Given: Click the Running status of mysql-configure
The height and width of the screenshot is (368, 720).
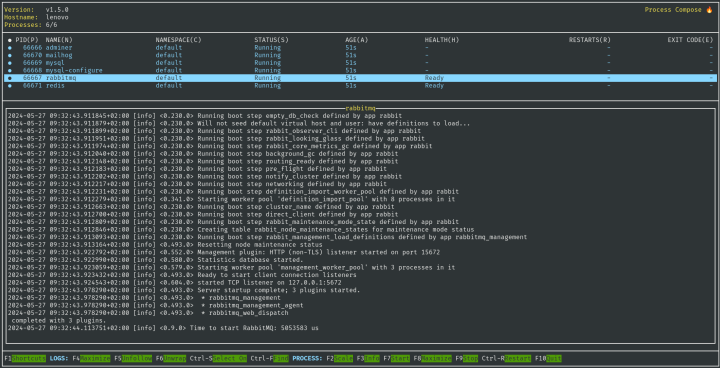Looking at the screenshot, I should click(268, 70).
